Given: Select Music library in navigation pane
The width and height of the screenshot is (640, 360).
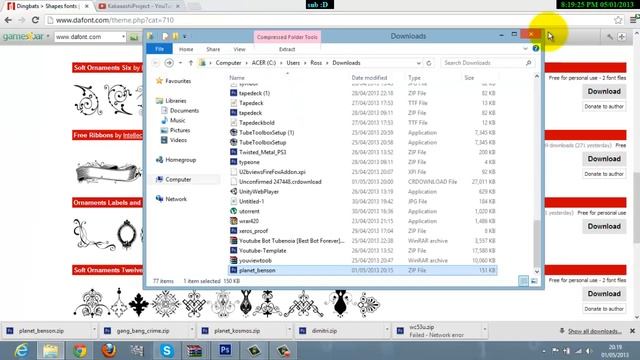Looking at the screenshot, I should (178, 120).
